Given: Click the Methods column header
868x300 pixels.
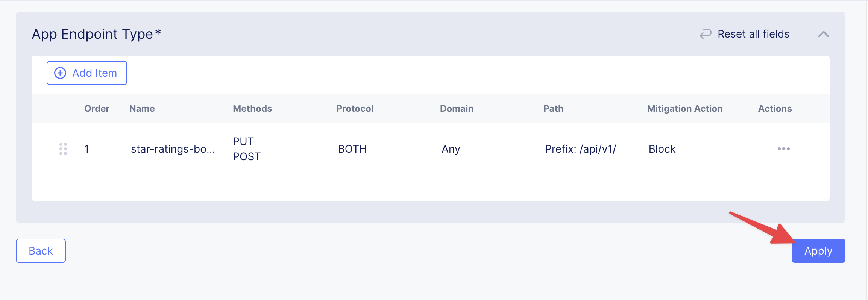Looking at the screenshot, I should pos(252,109).
